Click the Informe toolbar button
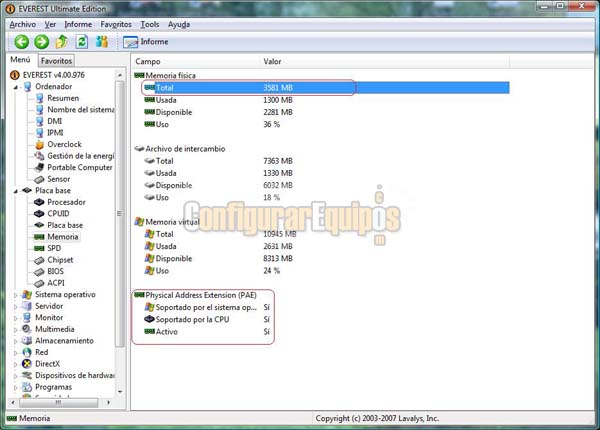The image size is (600, 430). pyautogui.click(x=146, y=42)
